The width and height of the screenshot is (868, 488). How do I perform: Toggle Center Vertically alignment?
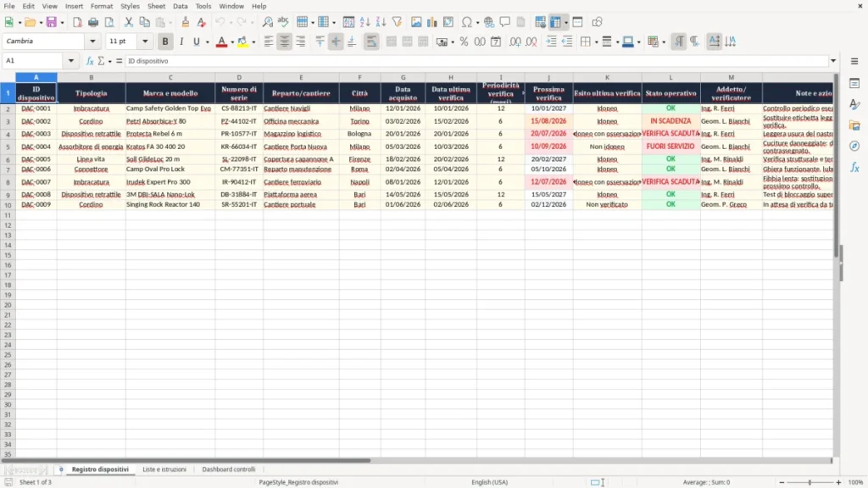[336, 42]
